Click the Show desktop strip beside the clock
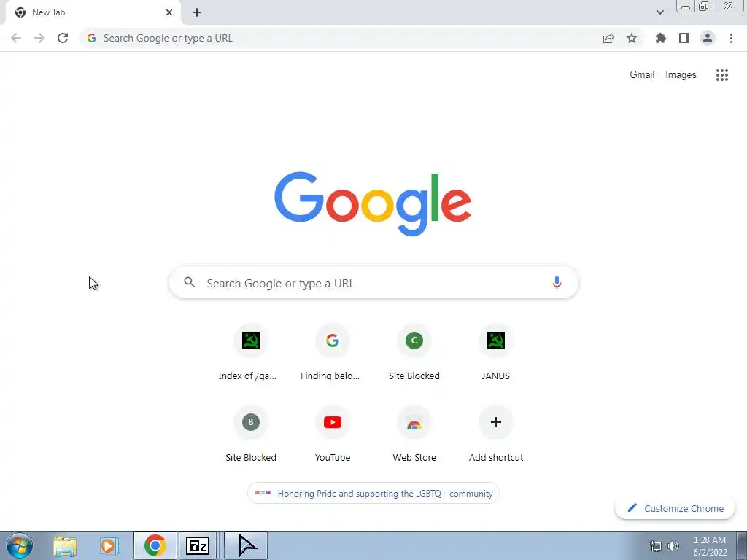The image size is (747, 560). pos(742,545)
